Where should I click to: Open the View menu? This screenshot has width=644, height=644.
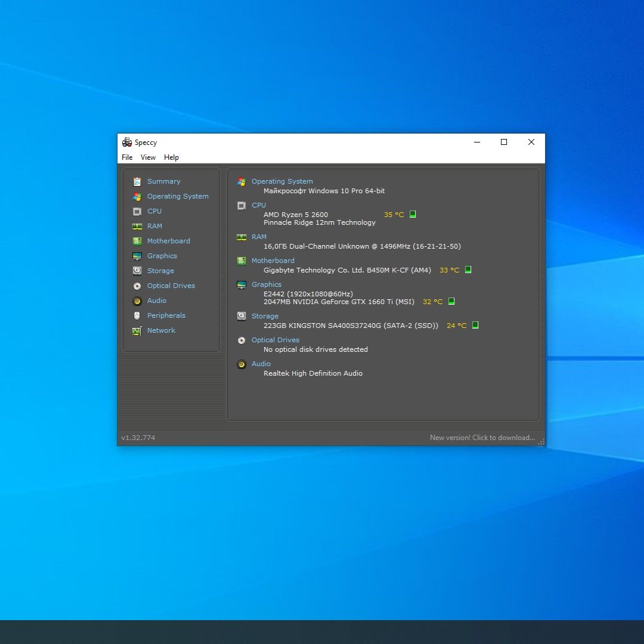click(148, 157)
